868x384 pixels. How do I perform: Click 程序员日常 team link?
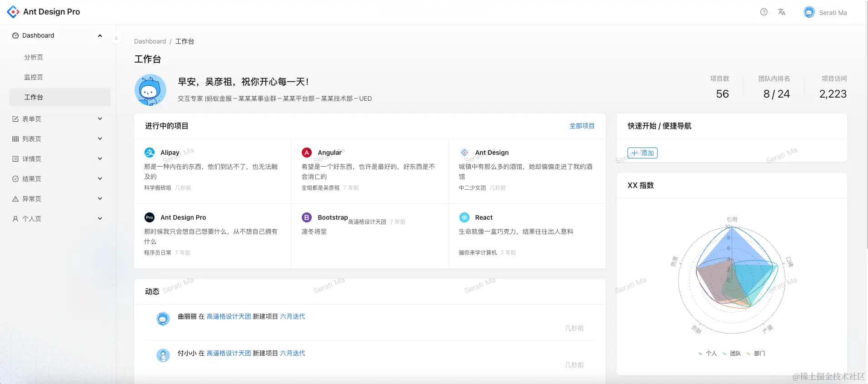(x=158, y=253)
